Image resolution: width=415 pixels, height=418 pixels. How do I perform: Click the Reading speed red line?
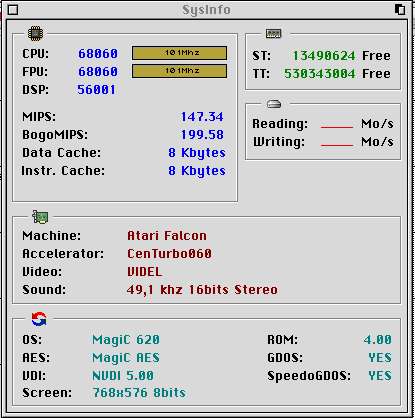[x=336, y=127]
